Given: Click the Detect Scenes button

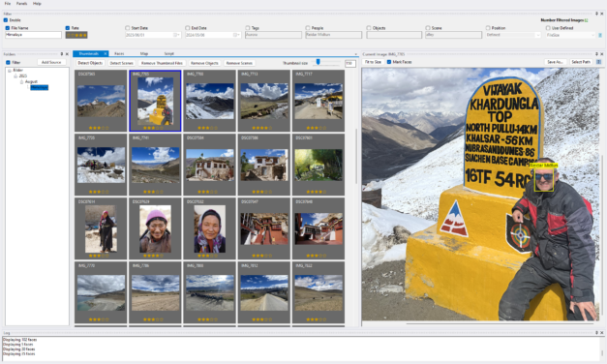Looking at the screenshot, I should [x=122, y=63].
